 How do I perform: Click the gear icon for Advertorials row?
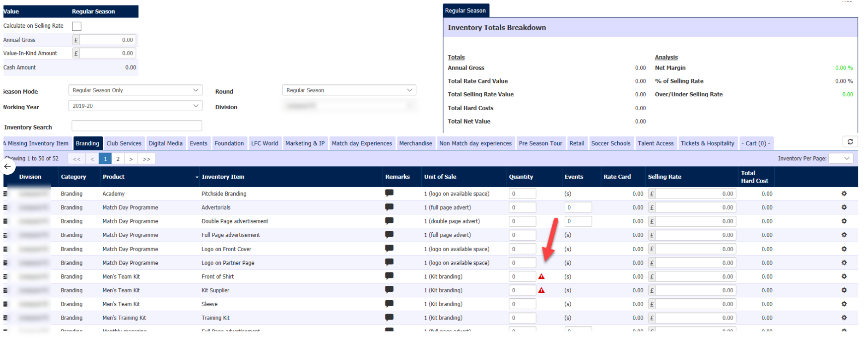tap(844, 207)
